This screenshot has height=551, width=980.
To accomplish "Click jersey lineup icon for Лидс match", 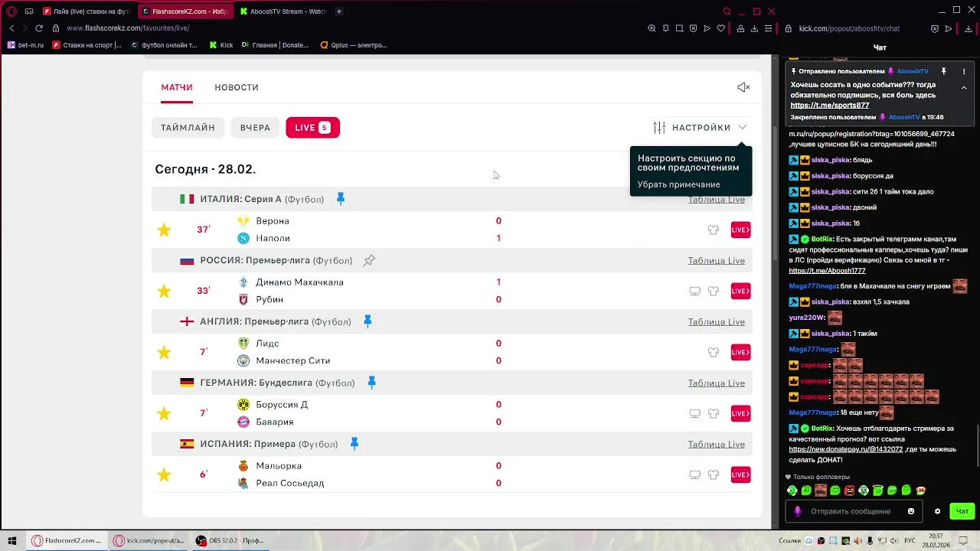I will (x=714, y=352).
